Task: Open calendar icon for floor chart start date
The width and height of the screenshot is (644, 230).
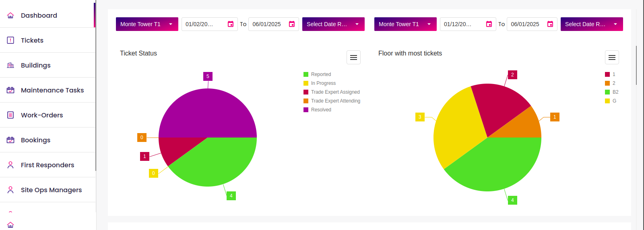Action: point(489,24)
